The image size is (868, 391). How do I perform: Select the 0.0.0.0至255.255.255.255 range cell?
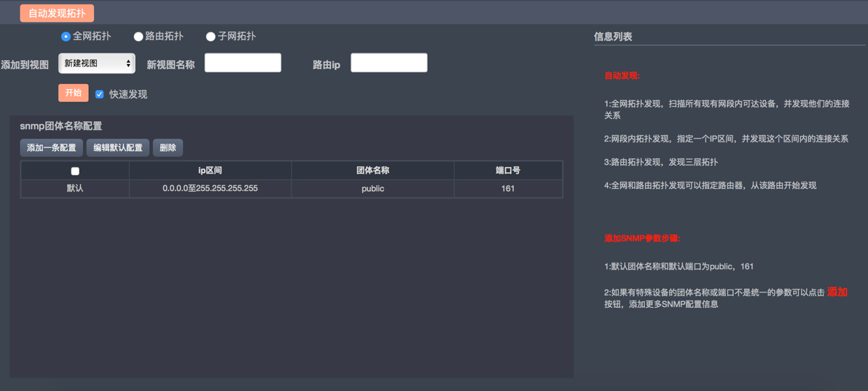click(210, 189)
